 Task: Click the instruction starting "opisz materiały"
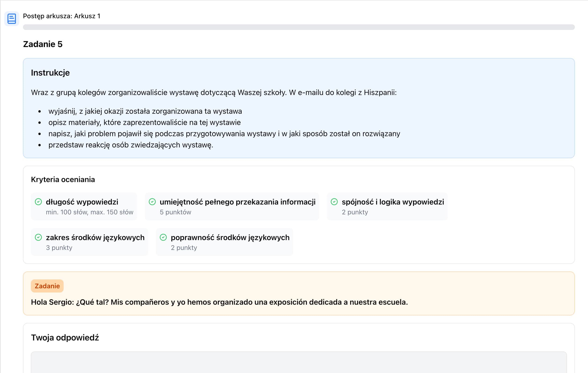pyautogui.click(x=144, y=123)
